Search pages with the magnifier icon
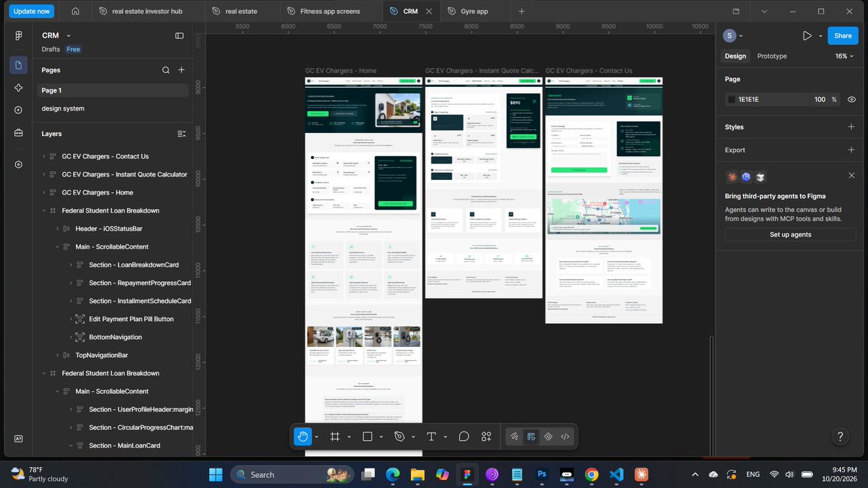Viewport: 868px width, 488px height. click(166, 70)
